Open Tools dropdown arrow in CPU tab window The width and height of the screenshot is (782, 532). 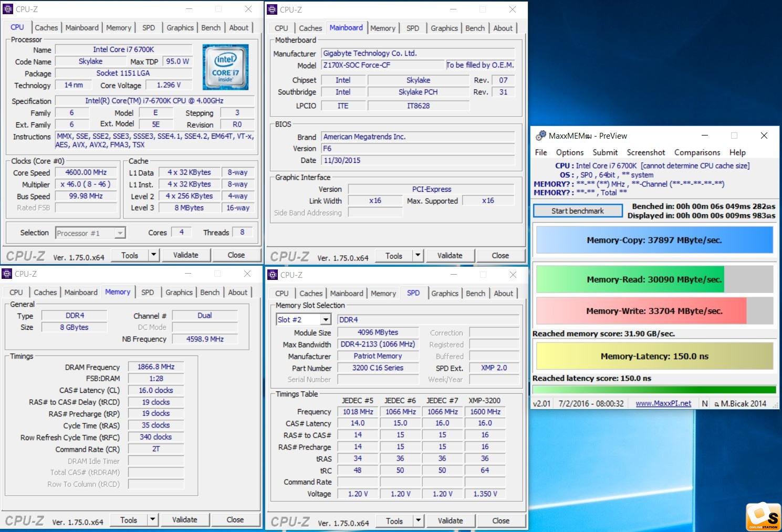[x=153, y=255]
